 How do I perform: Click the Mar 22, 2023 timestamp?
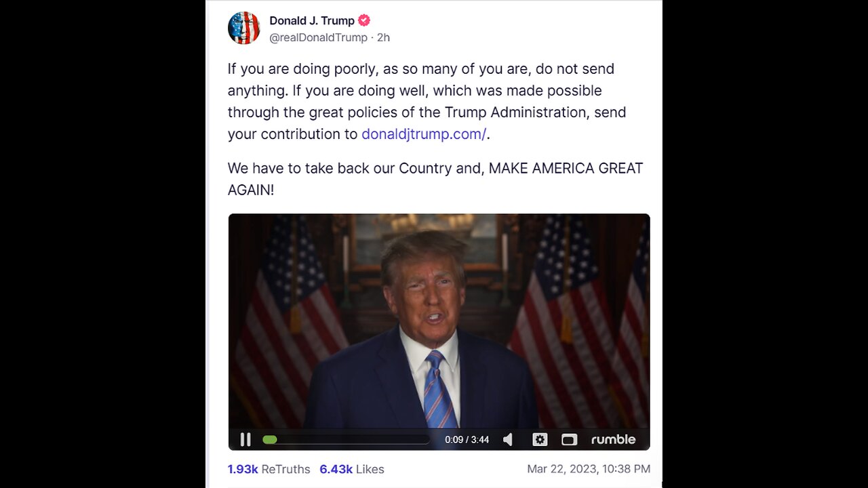click(589, 469)
